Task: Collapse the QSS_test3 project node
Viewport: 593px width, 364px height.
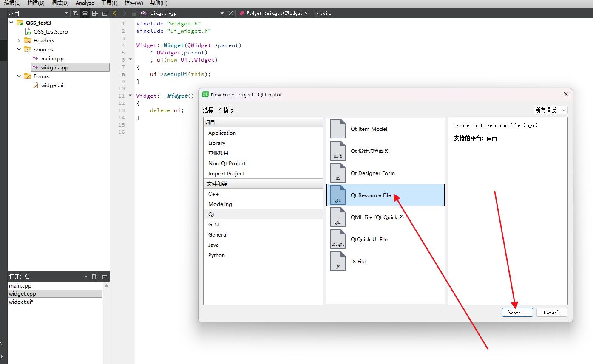Action: point(11,23)
